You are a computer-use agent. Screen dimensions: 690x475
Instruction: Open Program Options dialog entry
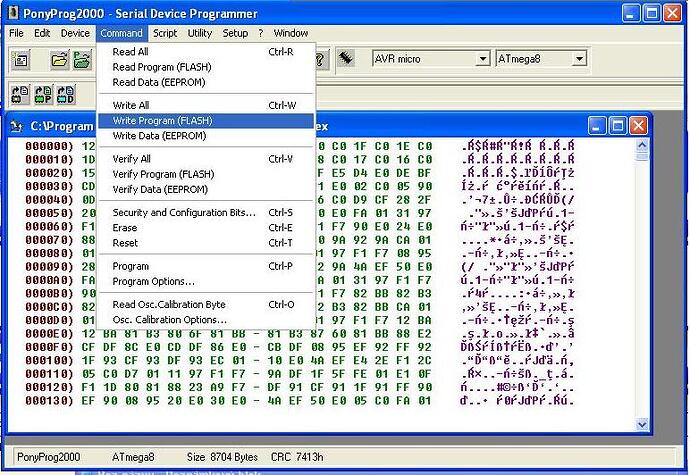tap(206, 281)
